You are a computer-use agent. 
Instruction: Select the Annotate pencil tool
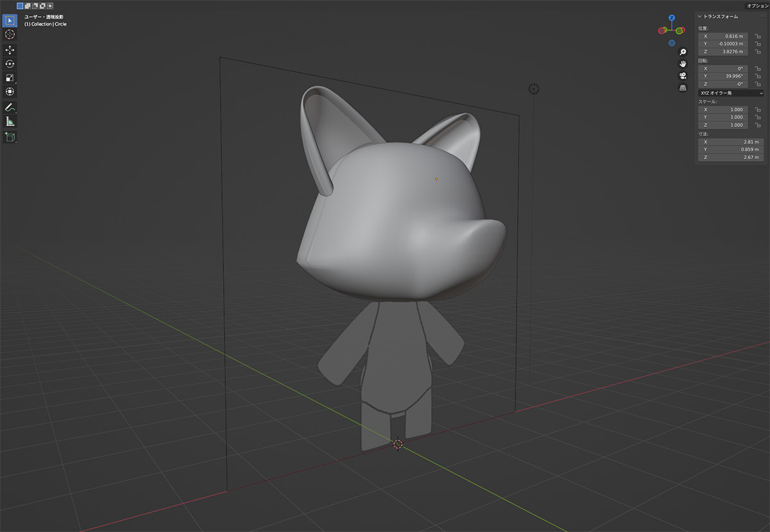pos(10,107)
